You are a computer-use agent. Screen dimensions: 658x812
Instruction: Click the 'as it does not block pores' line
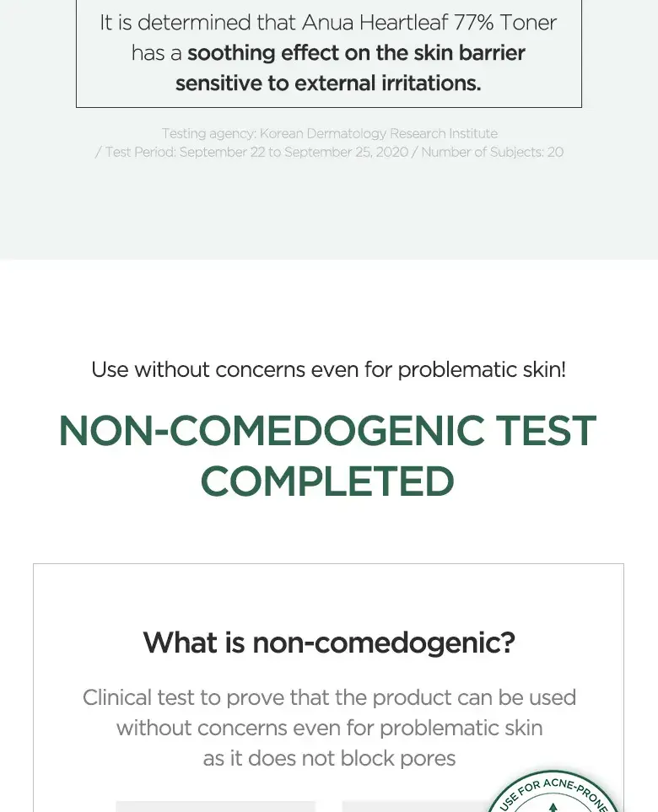(329, 758)
